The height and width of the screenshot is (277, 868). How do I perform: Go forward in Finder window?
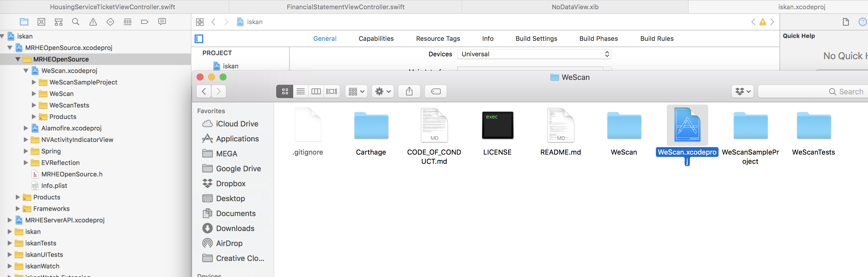pyautogui.click(x=219, y=91)
